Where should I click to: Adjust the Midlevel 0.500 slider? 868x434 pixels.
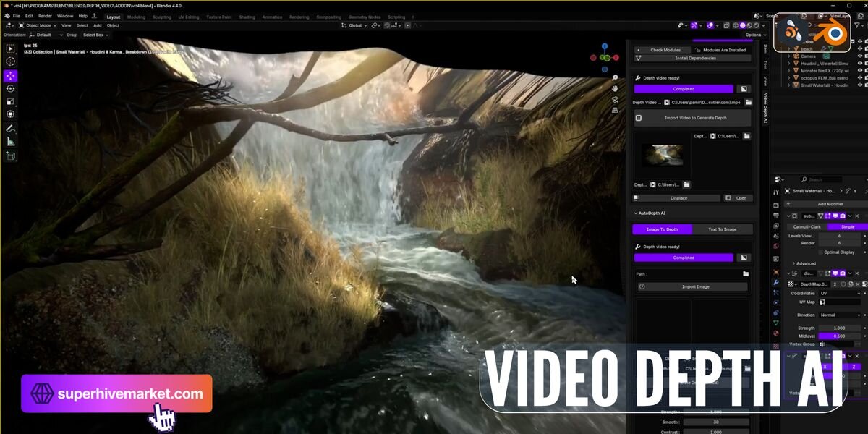841,336
